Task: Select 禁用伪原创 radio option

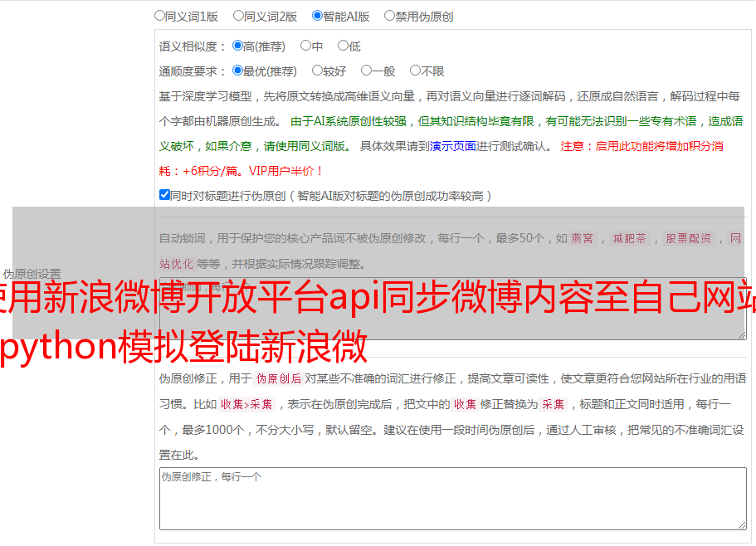Action: coord(389,16)
